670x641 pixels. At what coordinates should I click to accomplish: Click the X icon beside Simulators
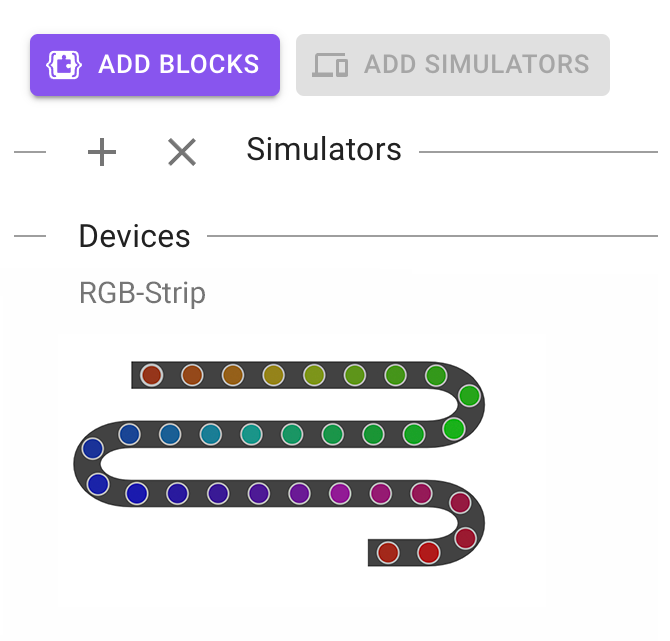[x=182, y=152]
